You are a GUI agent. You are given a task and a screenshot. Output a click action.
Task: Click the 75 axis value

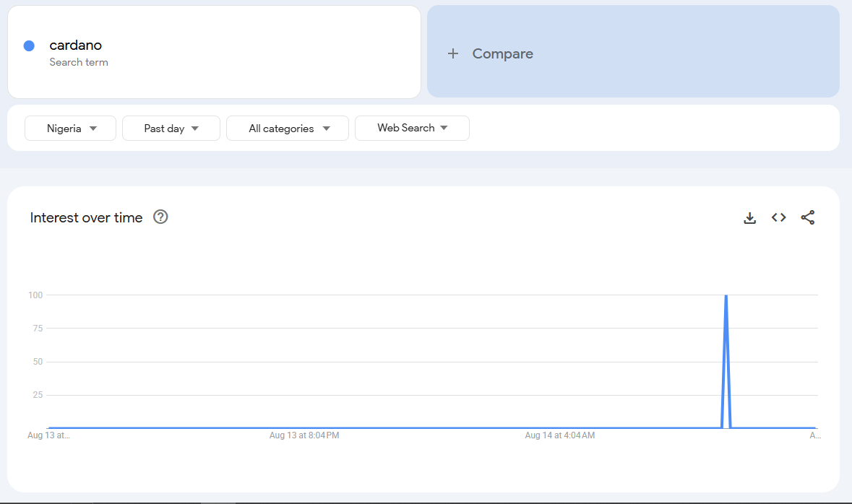click(x=38, y=328)
